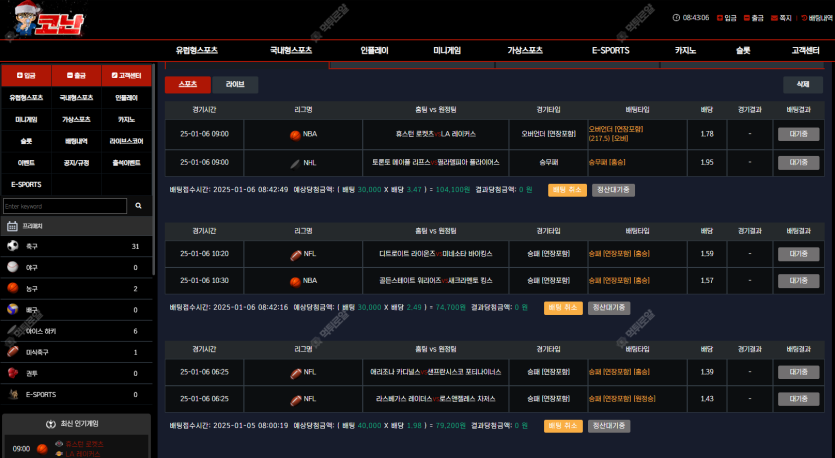The width and height of the screenshot is (835, 458).
Task: Click the soccer ball icon for 축구
Action: click(13, 246)
